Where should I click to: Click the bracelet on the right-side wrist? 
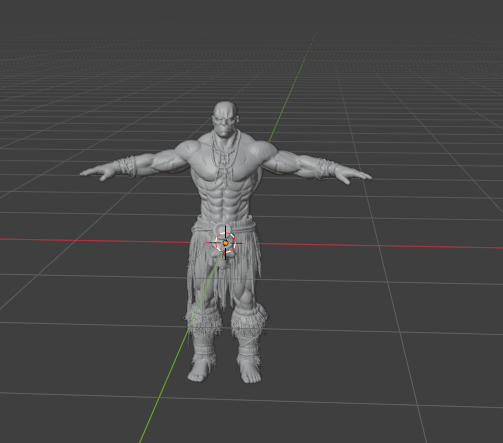325,168
